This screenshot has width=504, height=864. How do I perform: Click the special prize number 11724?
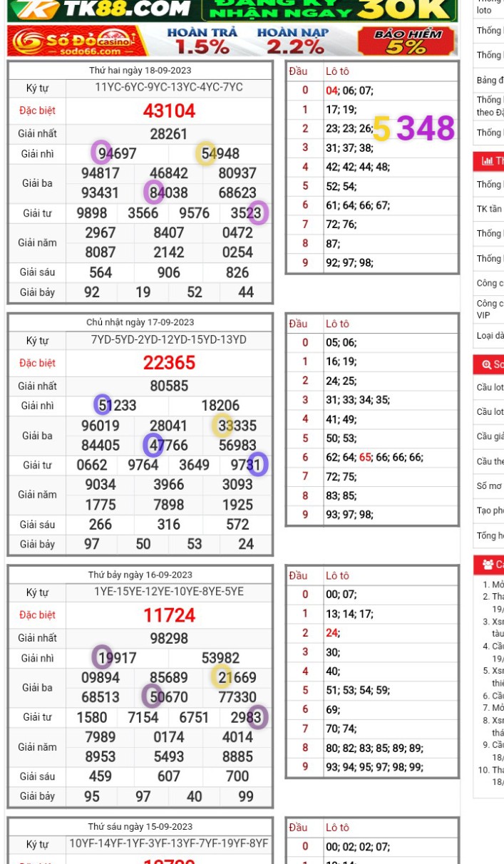169,615
